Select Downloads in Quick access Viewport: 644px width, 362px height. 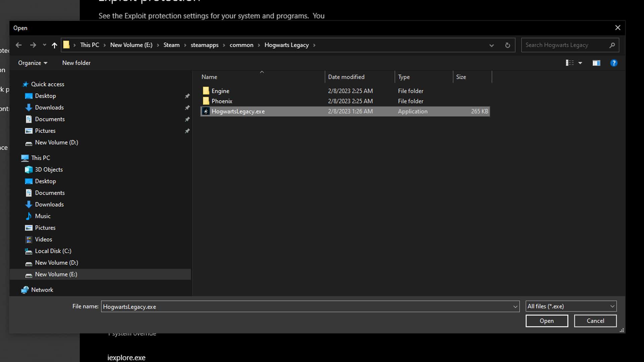[49, 107]
